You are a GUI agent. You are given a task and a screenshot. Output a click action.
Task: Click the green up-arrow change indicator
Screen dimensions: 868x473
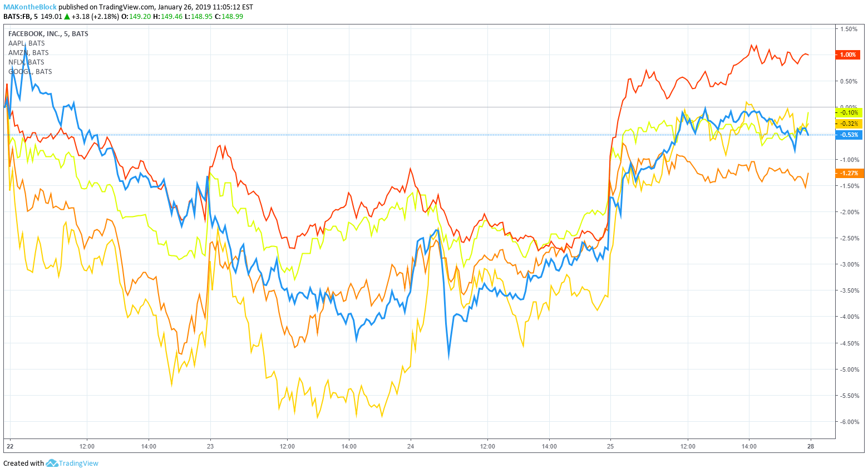coord(66,16)
